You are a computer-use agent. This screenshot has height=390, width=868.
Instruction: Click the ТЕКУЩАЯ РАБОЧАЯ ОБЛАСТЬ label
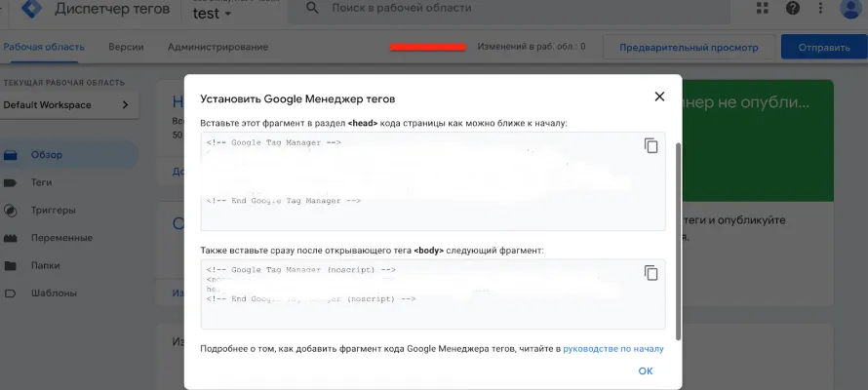64,83
